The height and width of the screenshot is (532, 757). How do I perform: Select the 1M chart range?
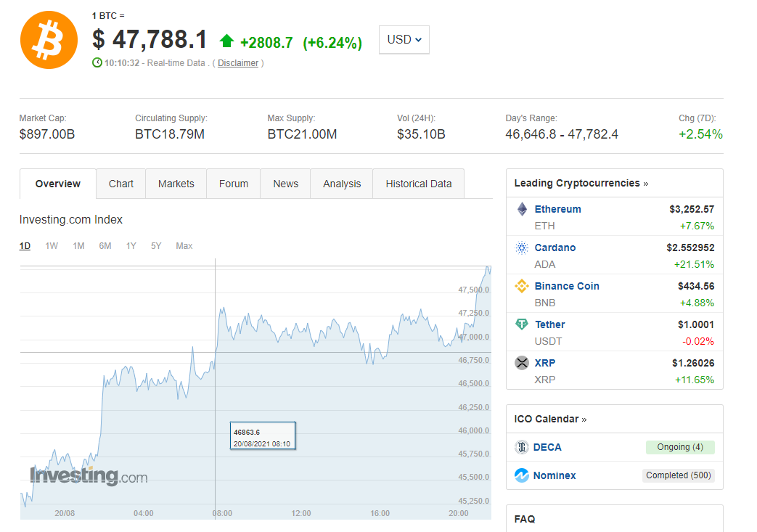(78, 246)
